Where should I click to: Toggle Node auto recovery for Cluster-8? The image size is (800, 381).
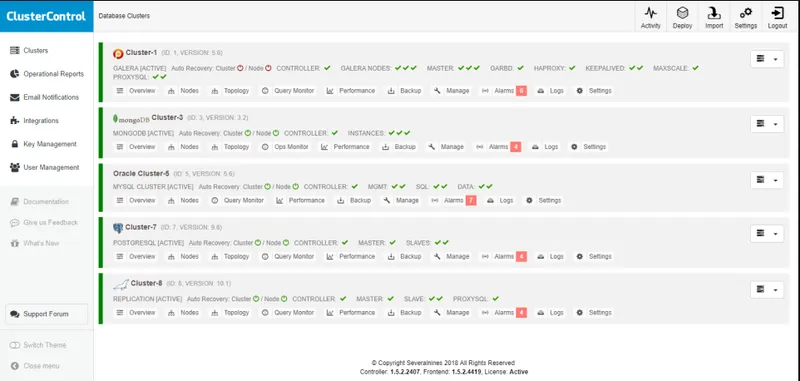[x=284, y=299]
